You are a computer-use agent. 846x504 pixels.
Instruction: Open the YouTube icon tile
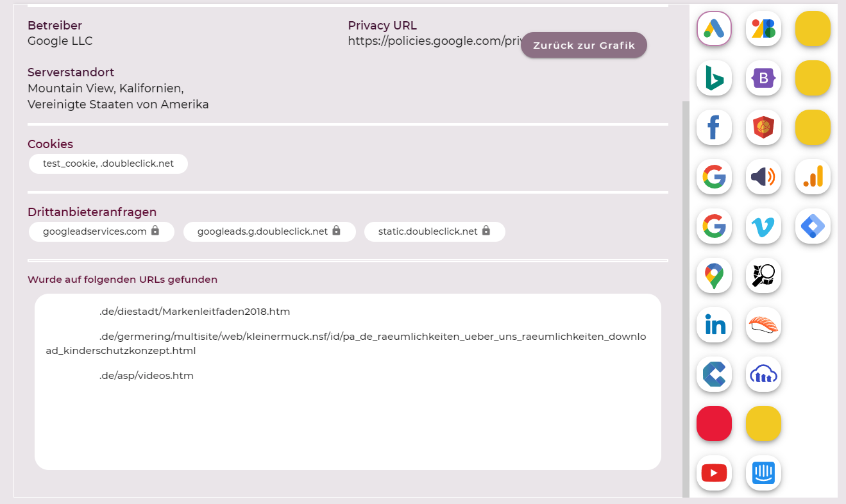[714, 473]
